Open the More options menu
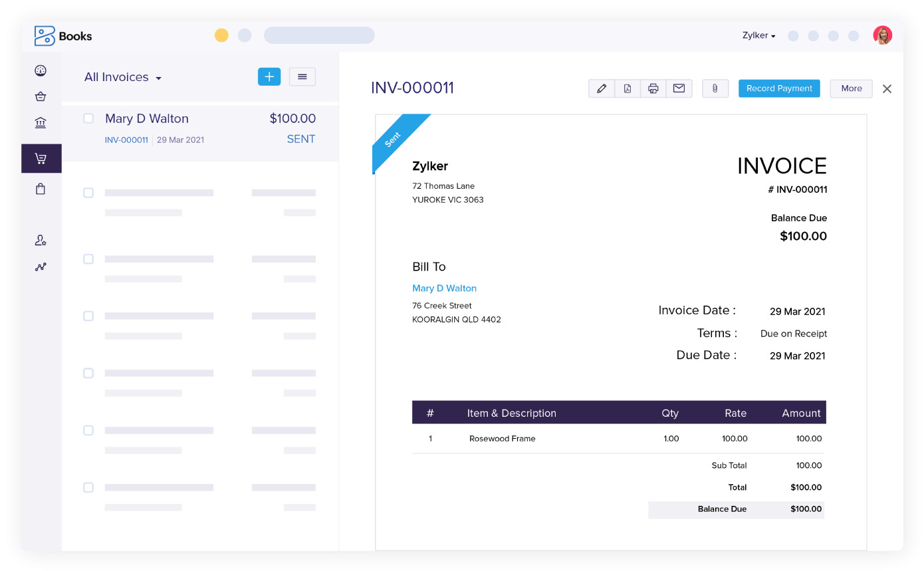The width and height of the screenshot is (924, 571). click(851, 88)
